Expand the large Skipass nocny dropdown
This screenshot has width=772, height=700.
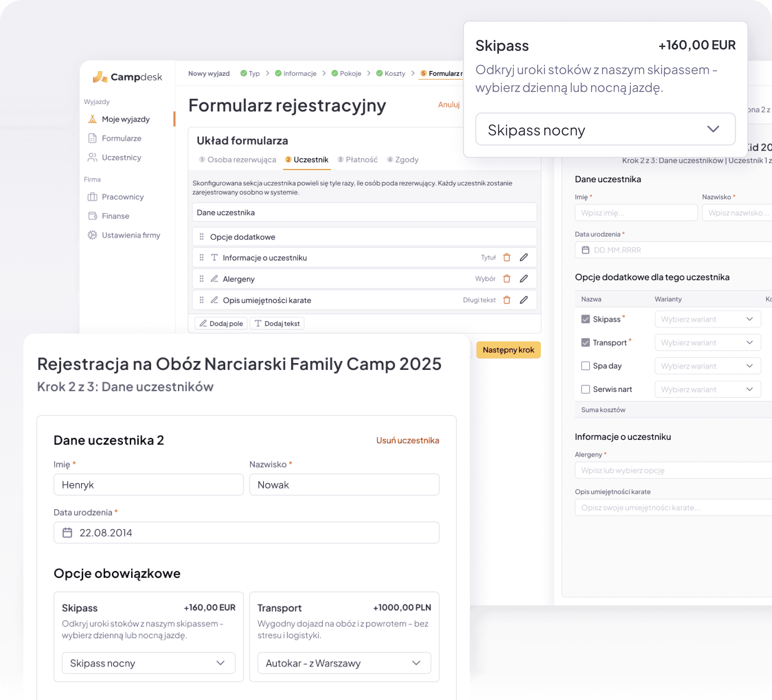point(605,129)
